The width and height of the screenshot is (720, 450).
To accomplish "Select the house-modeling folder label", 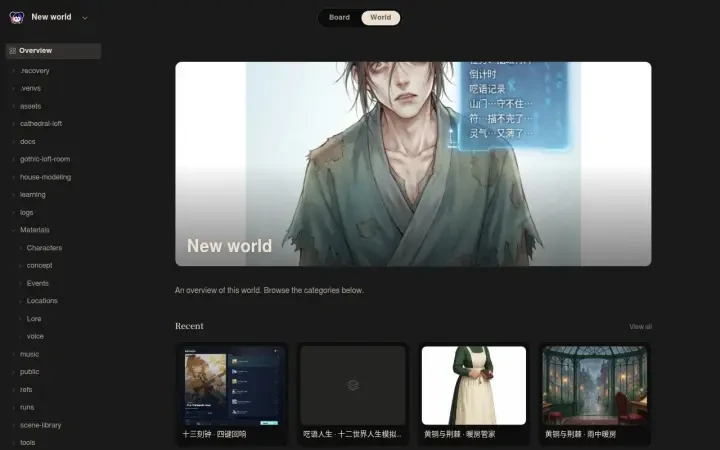I will pyautogui.click(x=45, y=177).
